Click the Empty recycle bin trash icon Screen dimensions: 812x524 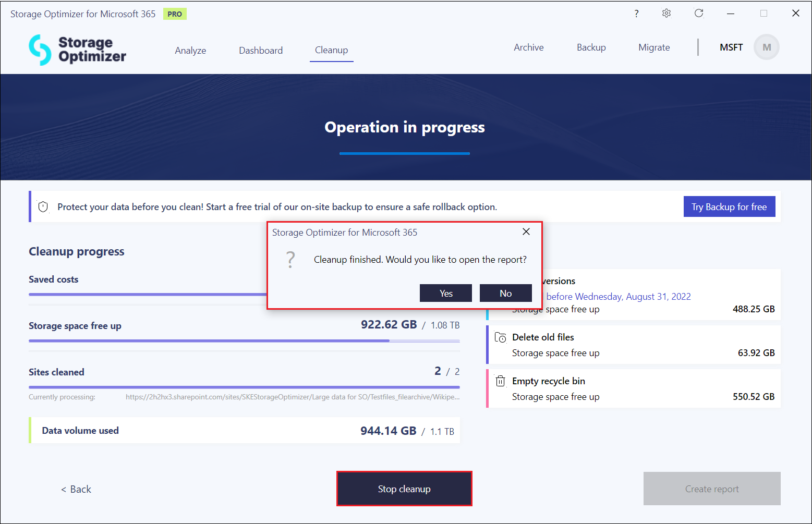[500, 381]
